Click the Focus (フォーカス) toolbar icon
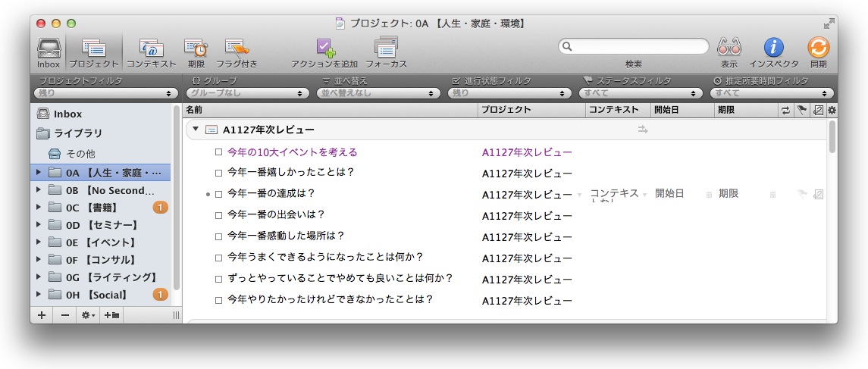The height and width of the screenshot is (369, 868). (x=386, y=52)
